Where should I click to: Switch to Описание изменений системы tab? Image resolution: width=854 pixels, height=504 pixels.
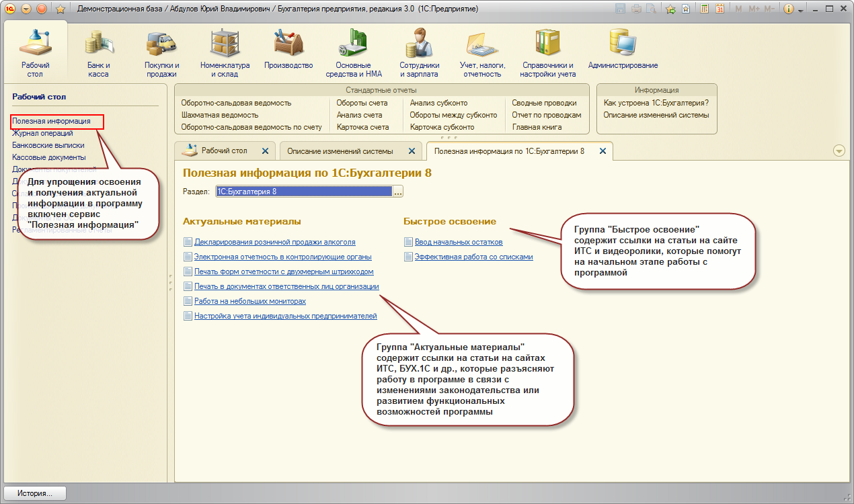tap(340, 151)
